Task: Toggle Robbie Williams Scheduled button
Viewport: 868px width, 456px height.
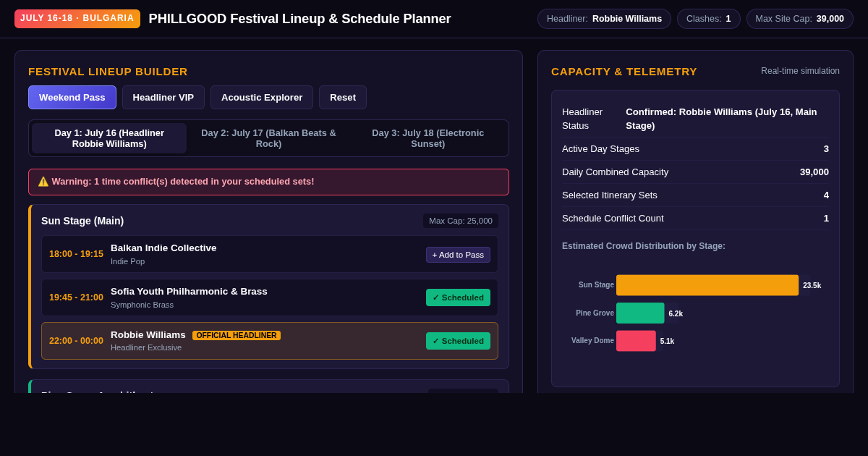Action: [x=458, y=341]
